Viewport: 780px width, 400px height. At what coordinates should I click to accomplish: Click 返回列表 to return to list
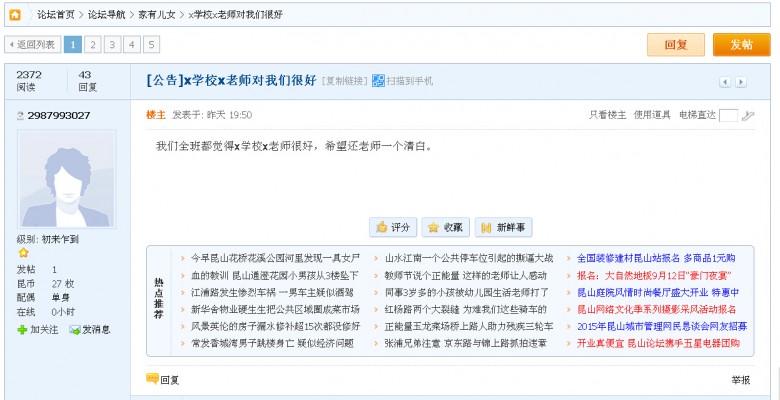[x=32, y=44]
